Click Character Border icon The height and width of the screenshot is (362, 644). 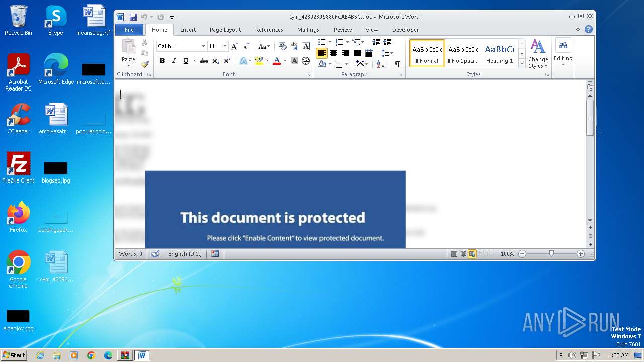pos(306,46)
